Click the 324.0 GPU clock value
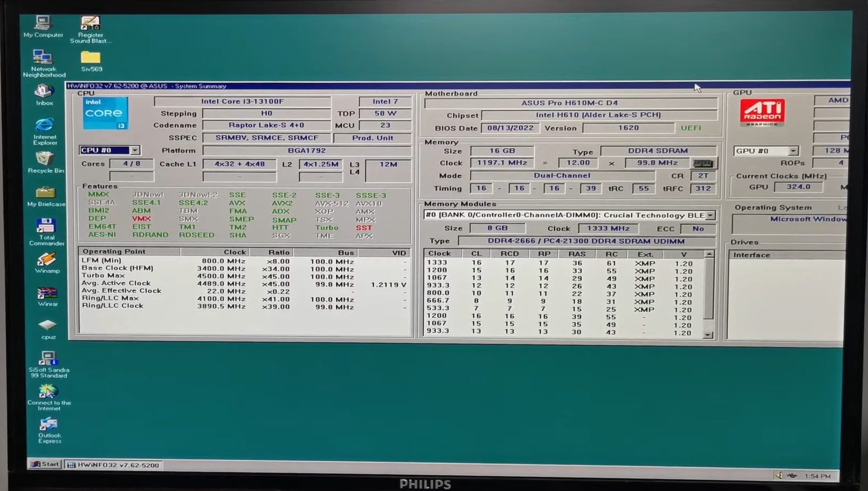The height and width of the screenshot is (491, 868). tap(798, 187)
